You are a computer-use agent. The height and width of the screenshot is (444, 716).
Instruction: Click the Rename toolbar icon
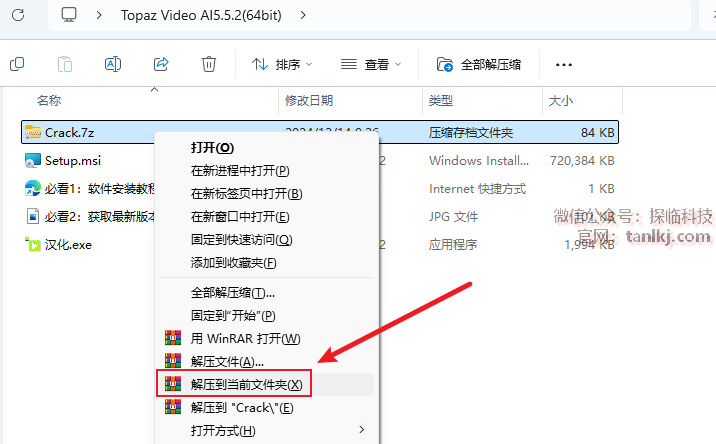click(113, 64)
